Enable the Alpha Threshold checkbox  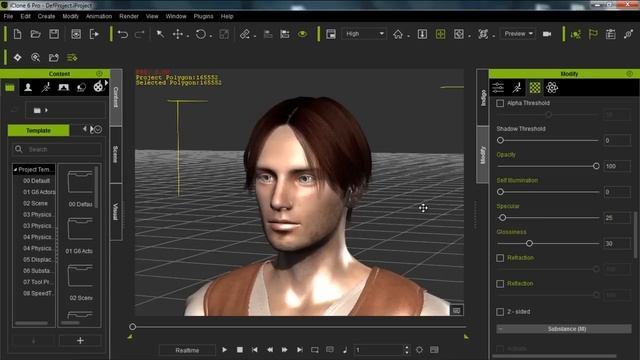pos(500,103)
